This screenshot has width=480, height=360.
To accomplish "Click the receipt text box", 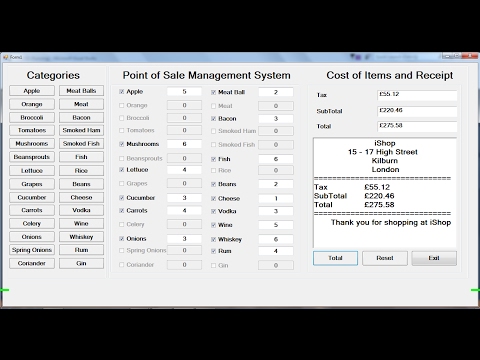I will [385, 193].
